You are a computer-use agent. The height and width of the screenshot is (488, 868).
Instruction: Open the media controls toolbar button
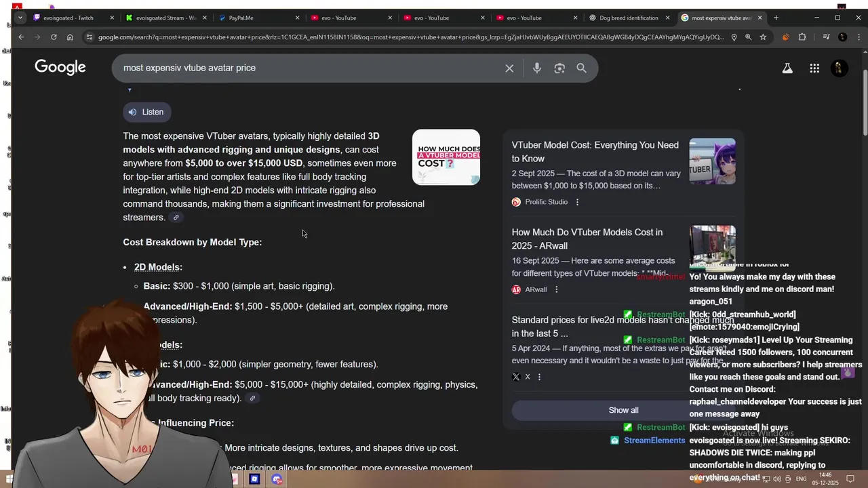[x=826, y=37]
